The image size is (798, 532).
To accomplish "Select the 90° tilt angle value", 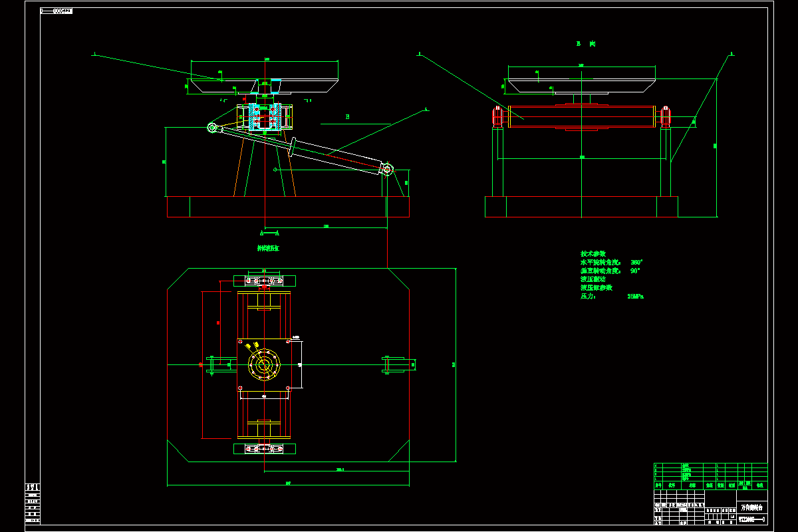I will point(635,271).
